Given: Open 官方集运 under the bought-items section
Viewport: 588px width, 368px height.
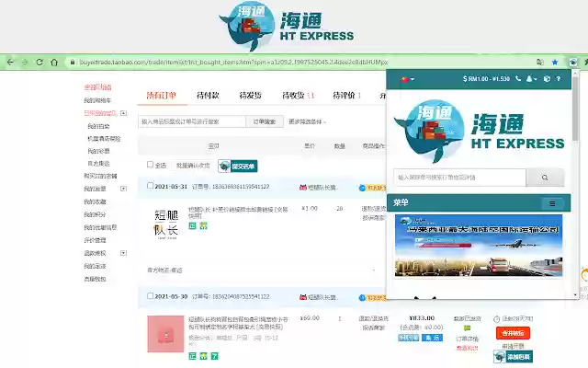Looking at the screenshot, I should tap(98, 164).
